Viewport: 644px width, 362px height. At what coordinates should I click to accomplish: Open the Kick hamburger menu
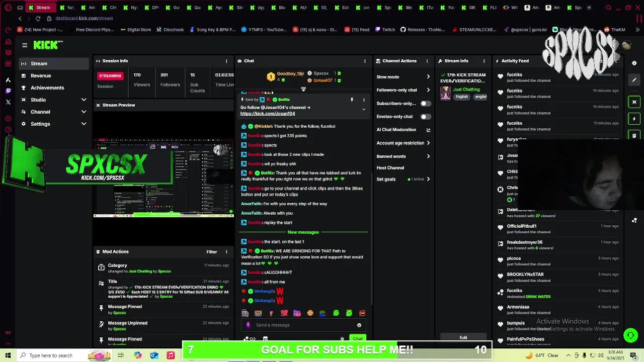[25, 45]
